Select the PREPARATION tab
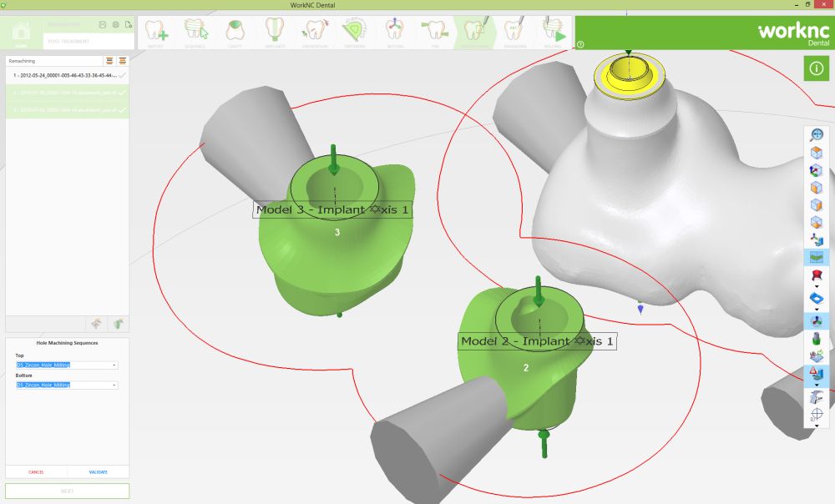This screenshot has width=835, height=504. coord(64,24)
